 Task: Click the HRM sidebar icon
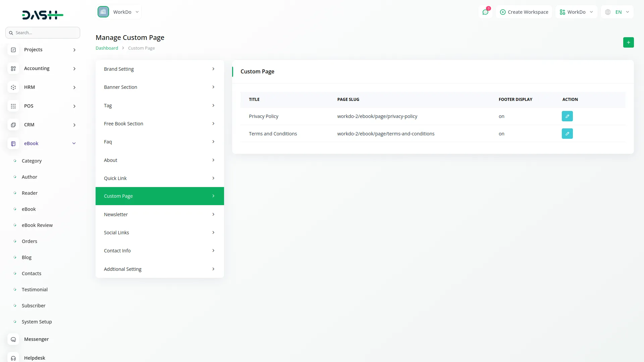coord(13,87)
